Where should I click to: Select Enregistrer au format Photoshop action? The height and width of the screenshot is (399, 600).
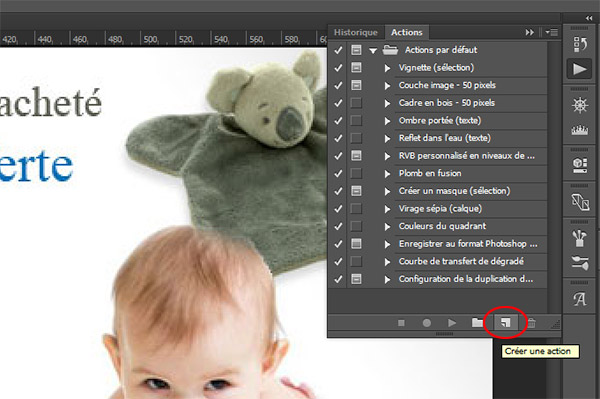468,244
